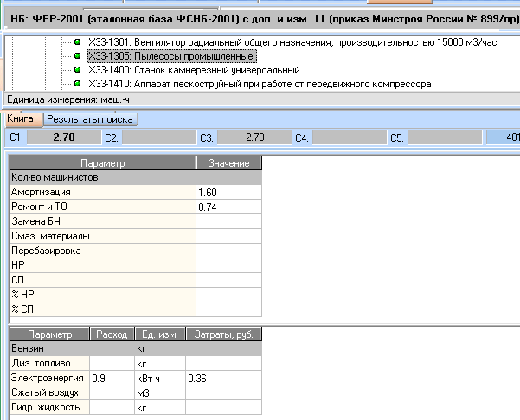Click the Параметр header of upper table
This screenshot has height=420, width=520.
click(x=102, y=163)
